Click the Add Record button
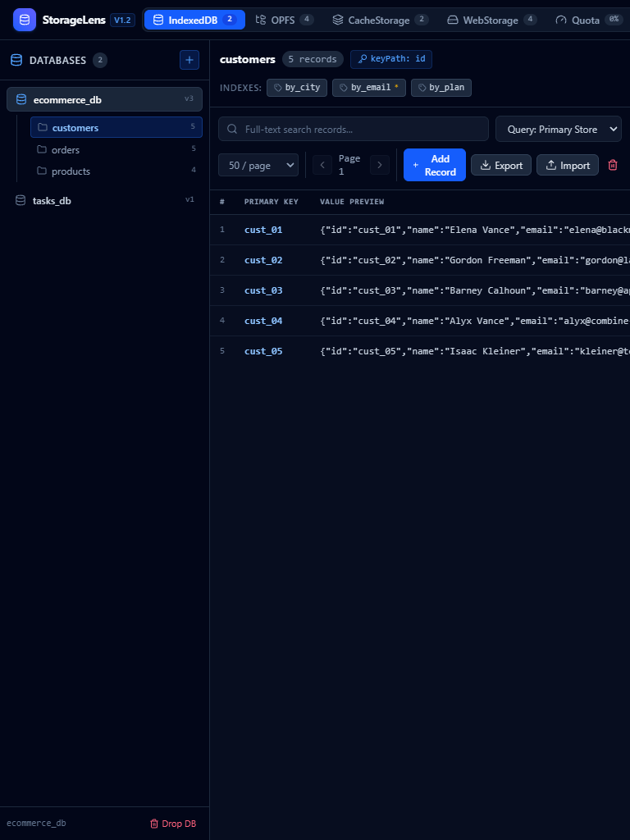The height and width of the screenshot is (840, 630). coord(435,165)
